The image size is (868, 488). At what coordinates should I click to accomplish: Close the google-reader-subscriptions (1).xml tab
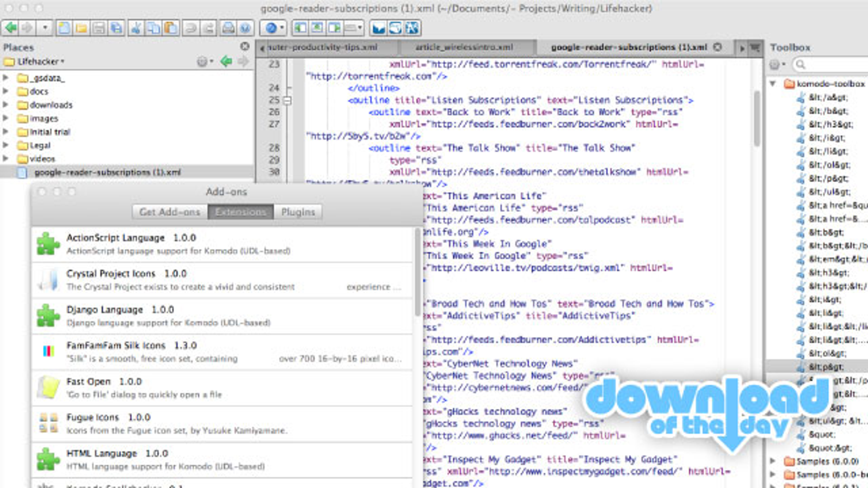(x=717, y=47)
